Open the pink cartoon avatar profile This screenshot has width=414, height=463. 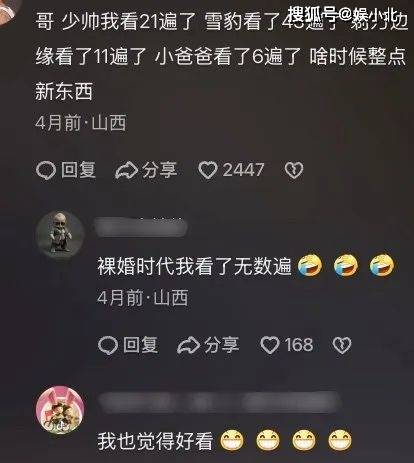click(x=60, y=410)
